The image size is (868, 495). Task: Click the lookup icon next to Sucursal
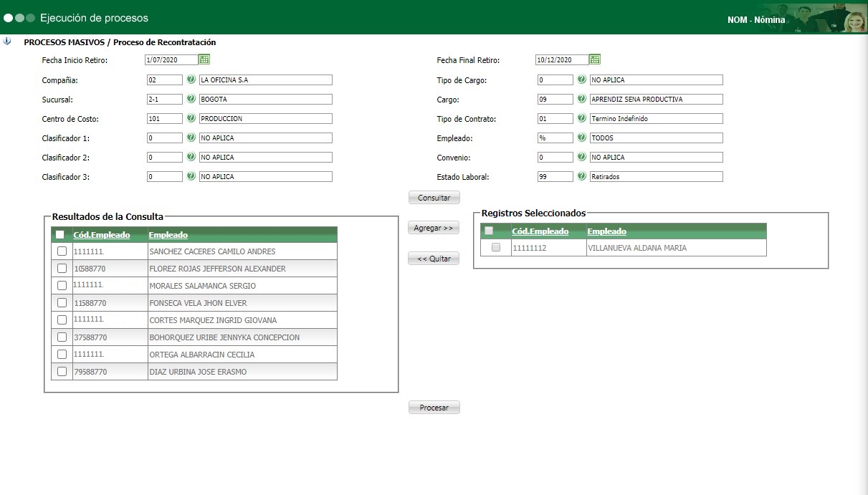click(191, 99)
